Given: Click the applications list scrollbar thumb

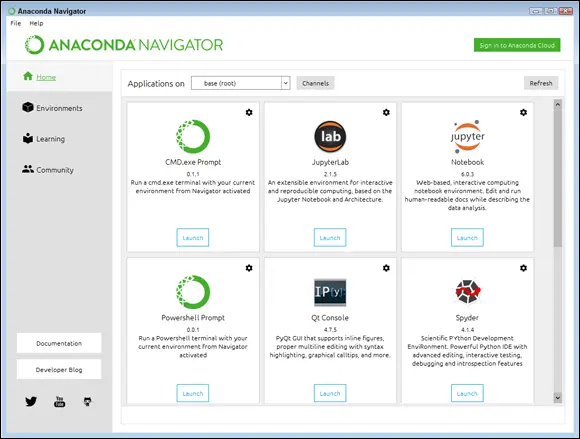Looking at the screenshot, I should pyautogui.click(x=558, y=178).
